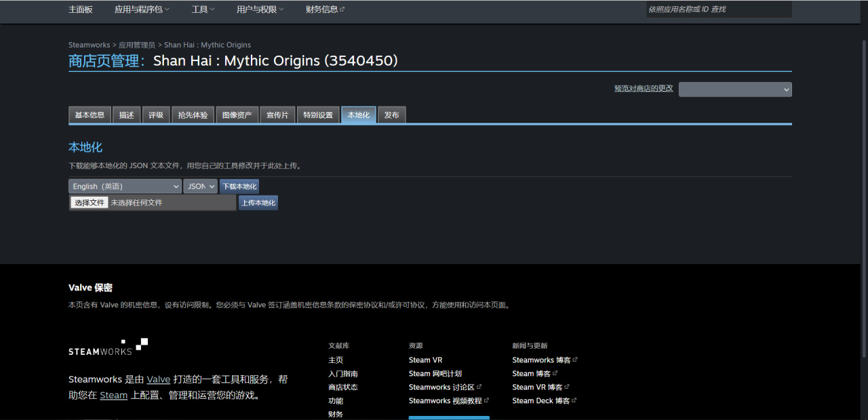Open the preview store changes dropdown

(735, 90)
